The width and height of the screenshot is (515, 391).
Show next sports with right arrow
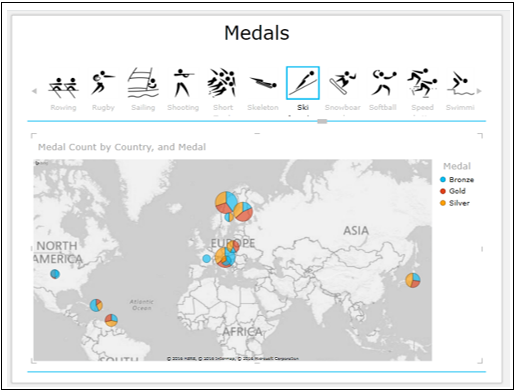[x=479, y=91]
